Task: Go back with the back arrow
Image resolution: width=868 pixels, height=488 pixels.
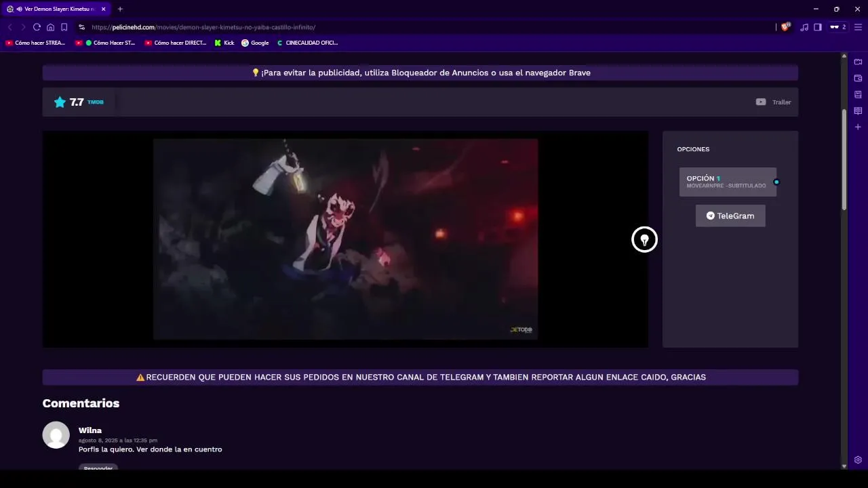Action: point(9,27)
